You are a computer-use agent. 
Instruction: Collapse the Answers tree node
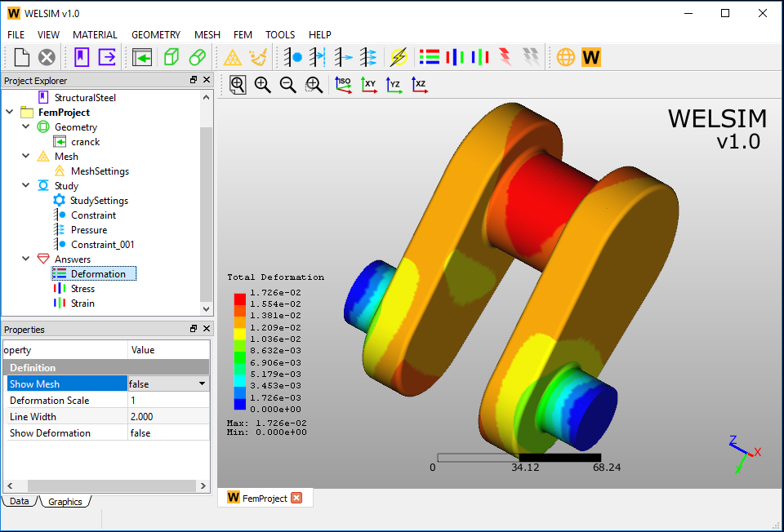coord(26,259)
